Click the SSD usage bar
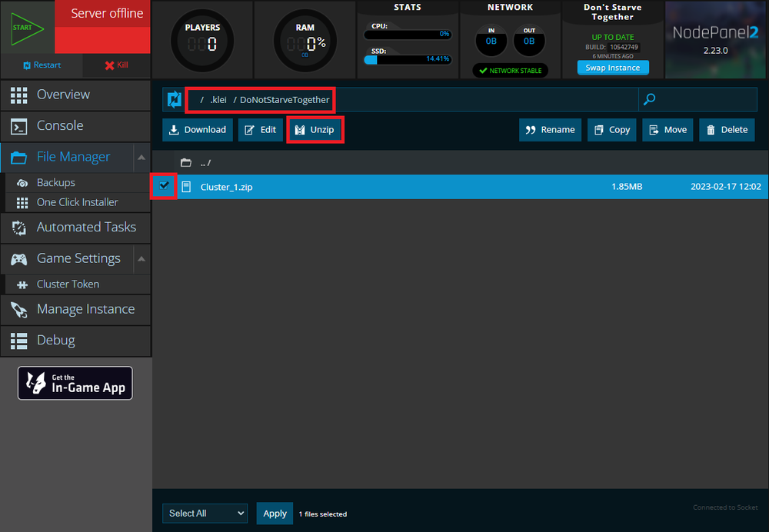This screenshot has height=532, width=769. tap(408, 59)
